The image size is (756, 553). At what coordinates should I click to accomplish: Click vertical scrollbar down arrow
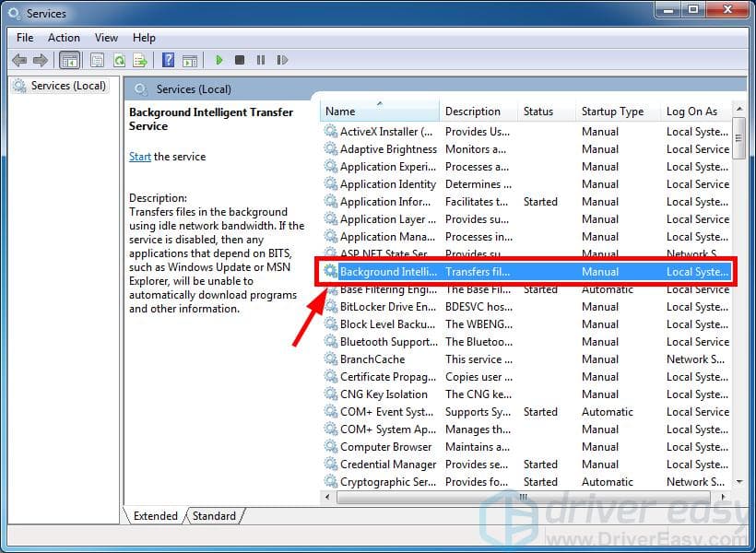[x=739, y=482]
